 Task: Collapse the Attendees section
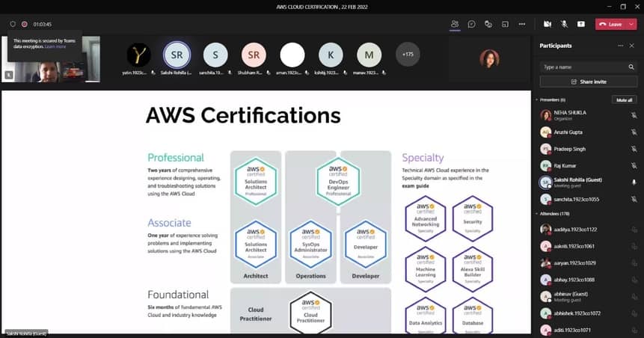(x=537, y=214)
